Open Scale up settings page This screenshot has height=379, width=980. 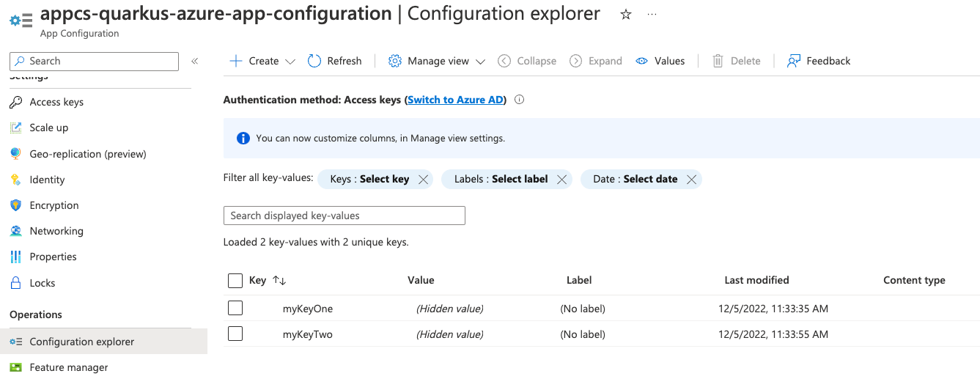click(x=49, y=128)
